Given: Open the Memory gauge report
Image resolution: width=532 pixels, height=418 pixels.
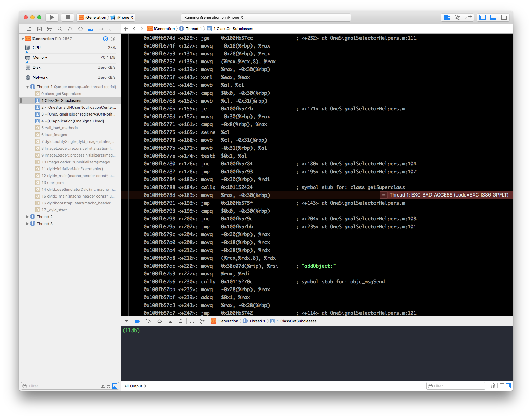Looking at the screenshot, I should click(x=70, y=57).
